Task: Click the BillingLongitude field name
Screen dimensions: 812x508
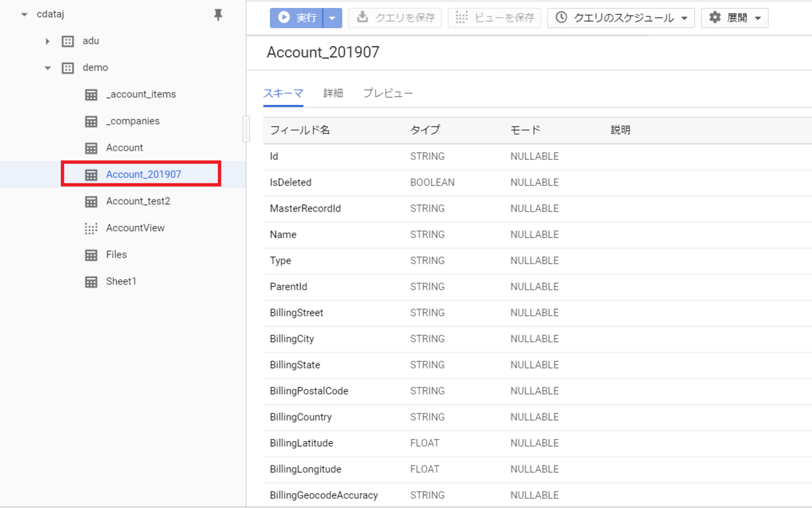Action: click(x=305, y=469)
